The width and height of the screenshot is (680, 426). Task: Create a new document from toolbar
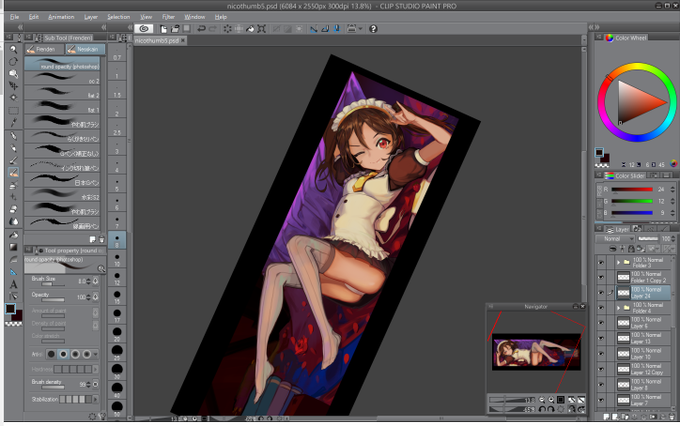point(163,29)
